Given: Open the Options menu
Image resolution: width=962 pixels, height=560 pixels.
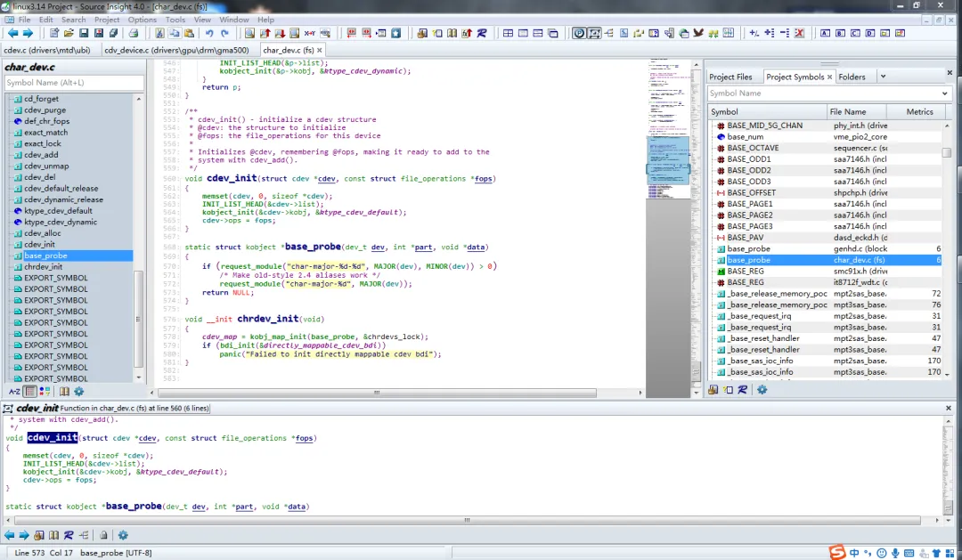Looking at the screenshot, I should pyautogui.click(x=142, y=19).
